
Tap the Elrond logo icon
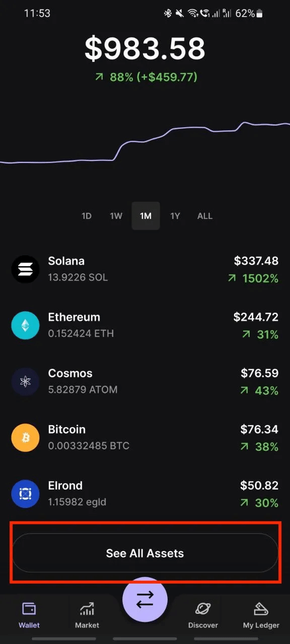point(25,494)
